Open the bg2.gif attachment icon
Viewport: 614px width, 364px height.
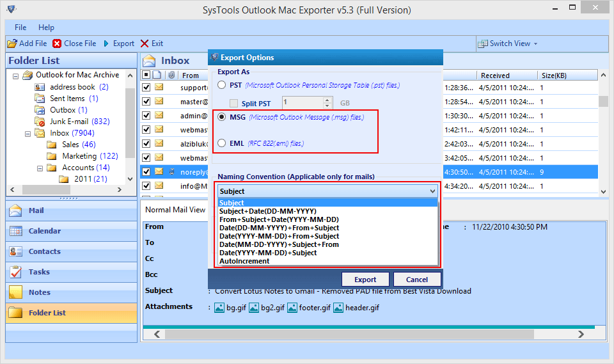(x=254, y=308)
